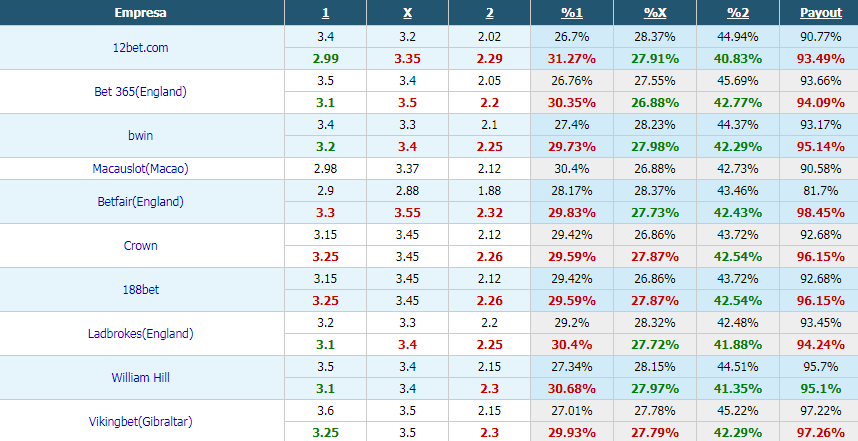Viewport: 858px width, 441px height.
Task: Select the Betfair(England) link
Action: pos(141,201)
